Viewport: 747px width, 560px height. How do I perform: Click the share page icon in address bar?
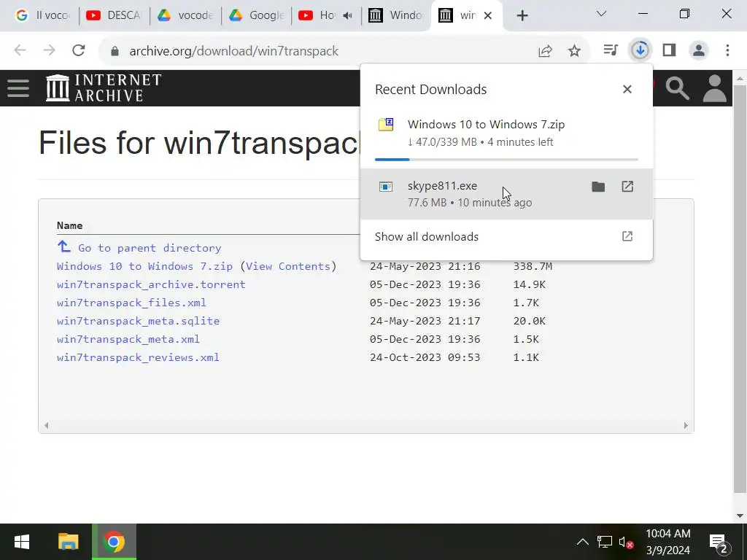point(545,51)
